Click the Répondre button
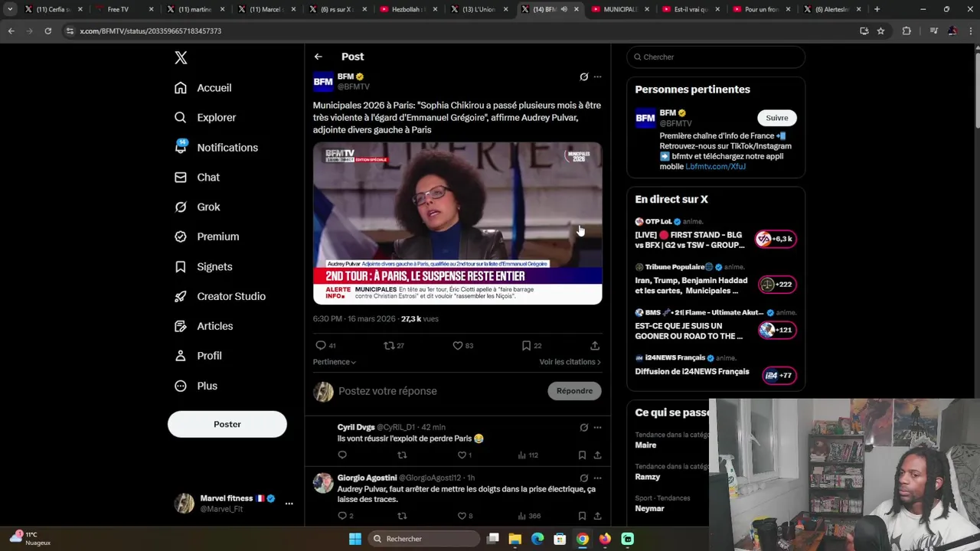The image size is (980, 551). coord(574,391)
